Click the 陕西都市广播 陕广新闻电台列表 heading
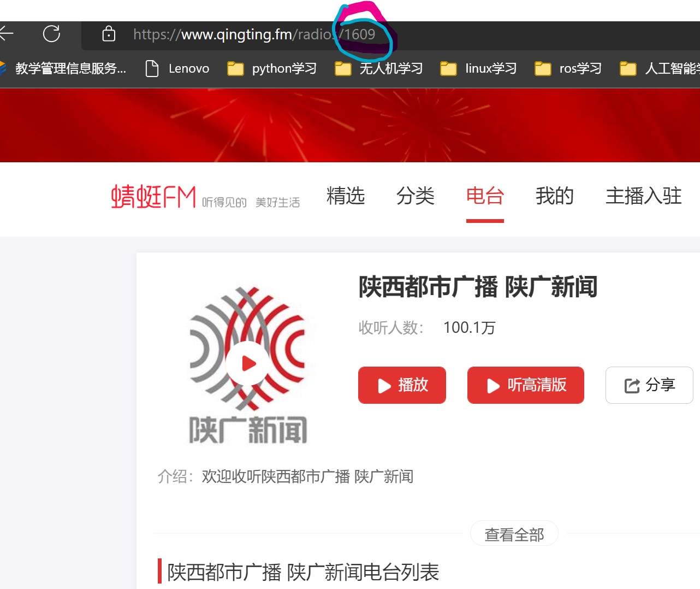 [303, 572]
